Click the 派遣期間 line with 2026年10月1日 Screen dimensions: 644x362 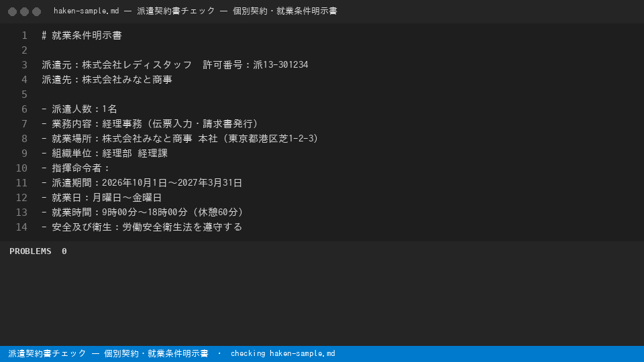tap(142, 183)
